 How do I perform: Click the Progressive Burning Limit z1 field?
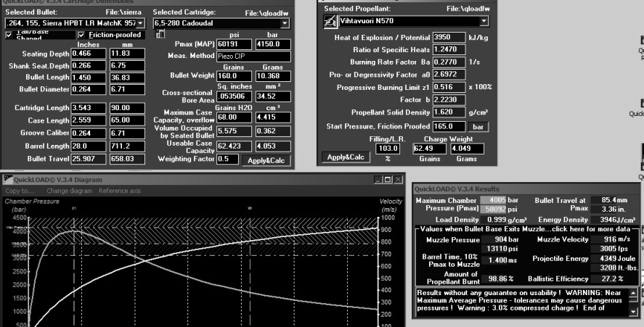coord(449,87)
